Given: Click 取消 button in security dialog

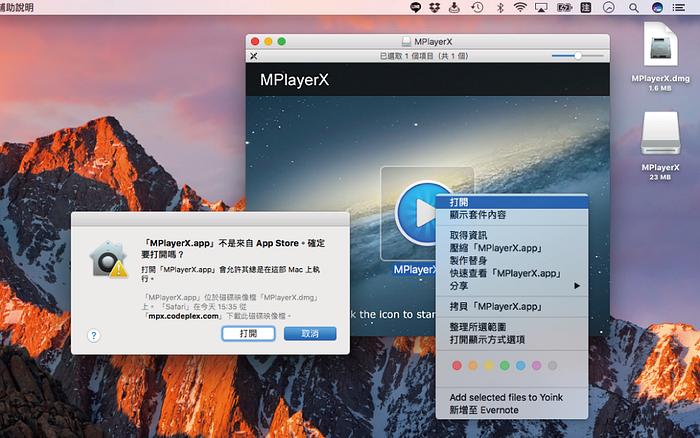Looking at the screenshot, I should (x=310, y=334).
